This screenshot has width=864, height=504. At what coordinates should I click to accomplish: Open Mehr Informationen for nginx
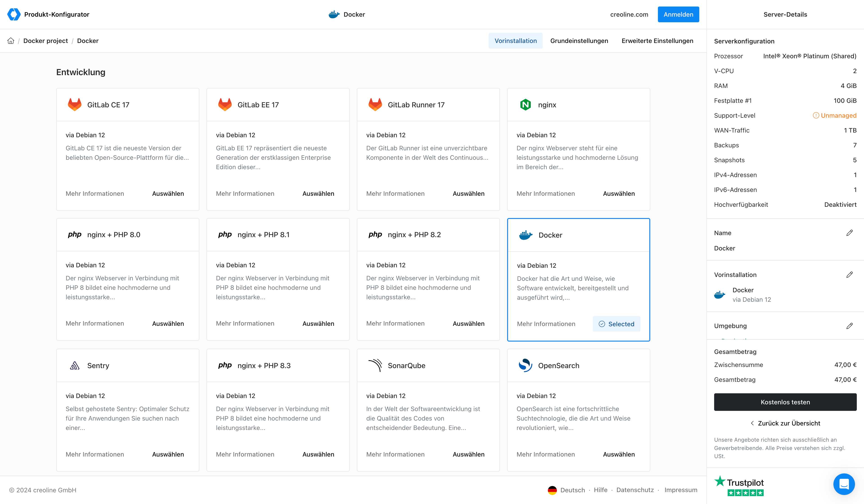tap(545, 194)
